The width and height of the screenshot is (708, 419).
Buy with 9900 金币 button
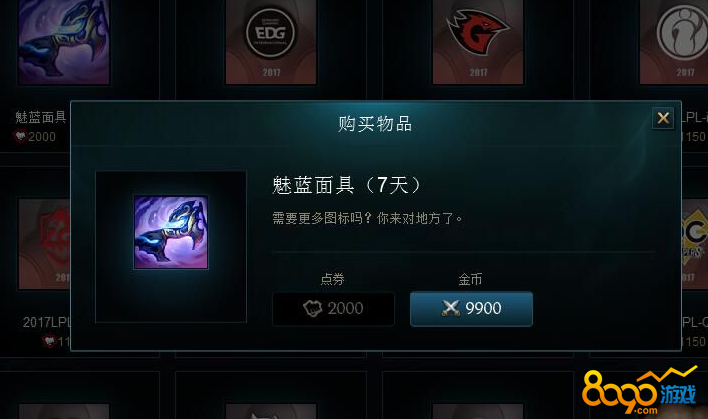click(x=471, y=309)
